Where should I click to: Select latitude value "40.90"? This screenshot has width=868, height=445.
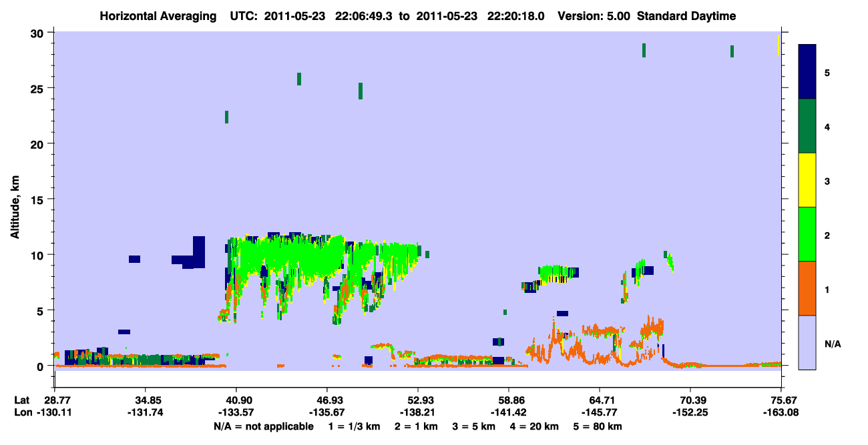pos(236,400)
